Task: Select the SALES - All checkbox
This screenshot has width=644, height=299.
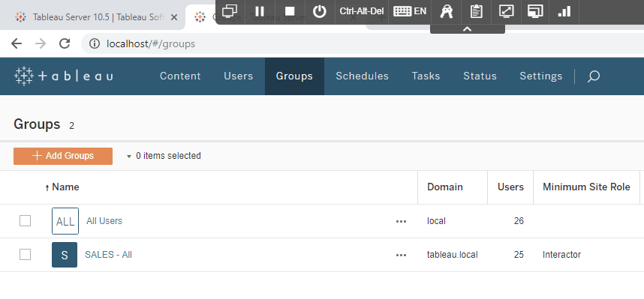Action: [25, 255]
